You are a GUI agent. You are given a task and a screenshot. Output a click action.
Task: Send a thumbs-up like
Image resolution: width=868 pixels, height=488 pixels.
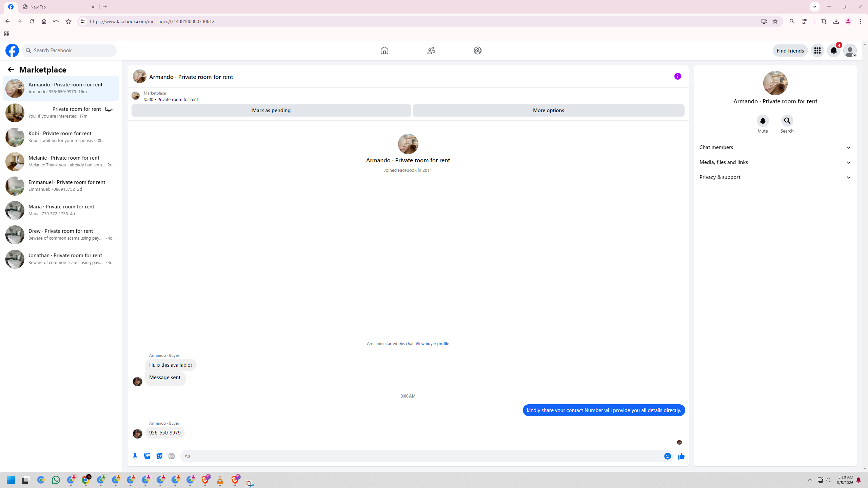tap(681, 456)
